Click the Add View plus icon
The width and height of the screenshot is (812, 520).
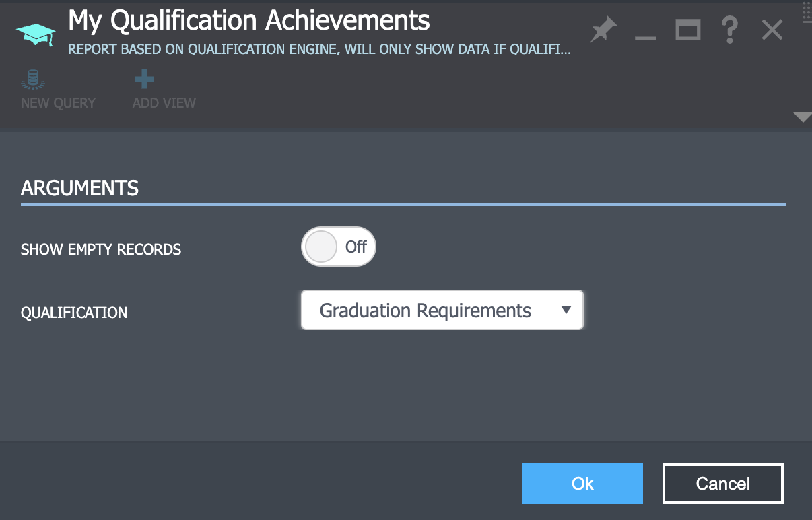144,79
